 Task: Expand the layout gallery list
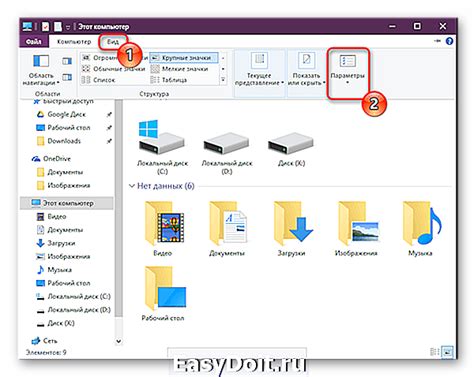[223, 80]
